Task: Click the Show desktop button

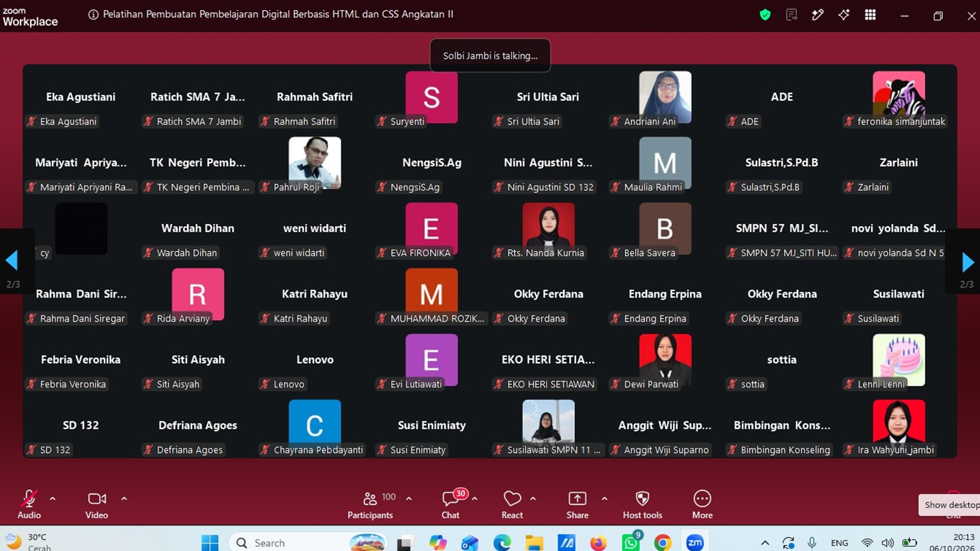Action: point(950,505)
